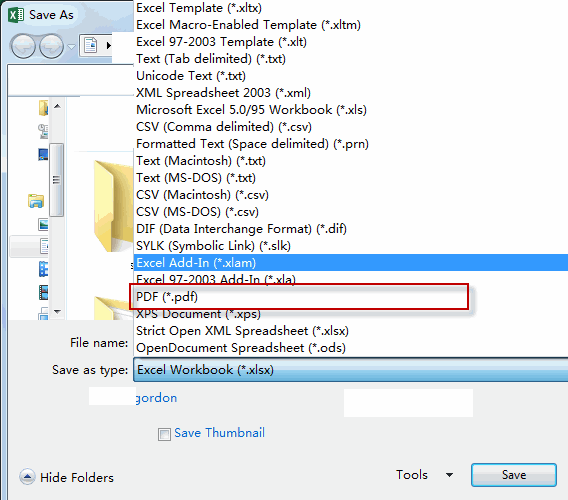Open the Save as type combo box
This screenshot has height=500, width=568.
click(351, 370)
